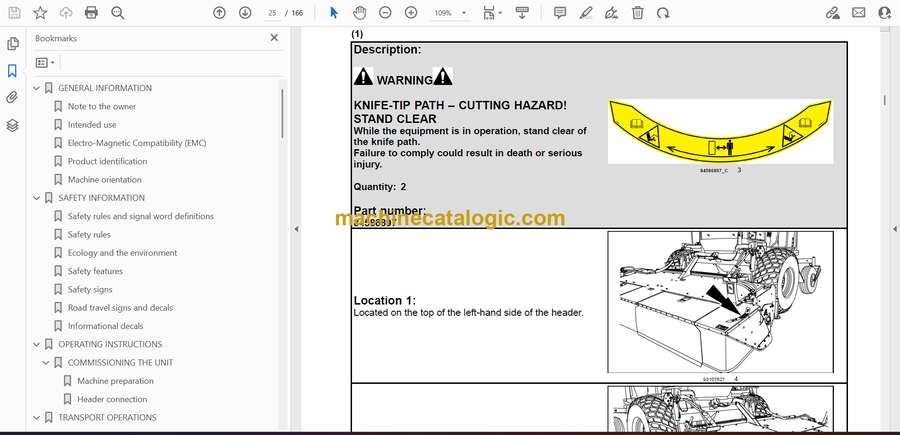Select the Safety rules bookmark
The width and height of the screenshot is (900, 435).
click(x=89, y=234)
